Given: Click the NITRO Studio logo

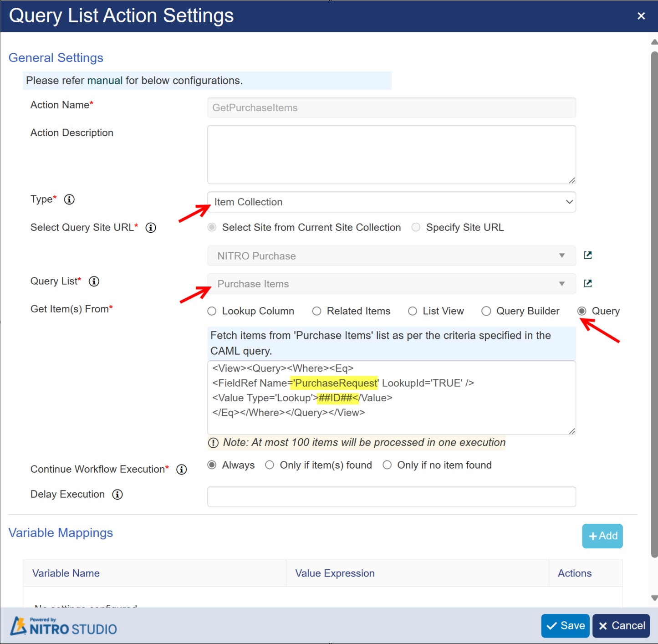Looking at the screenshot, I should pos(64,626).
